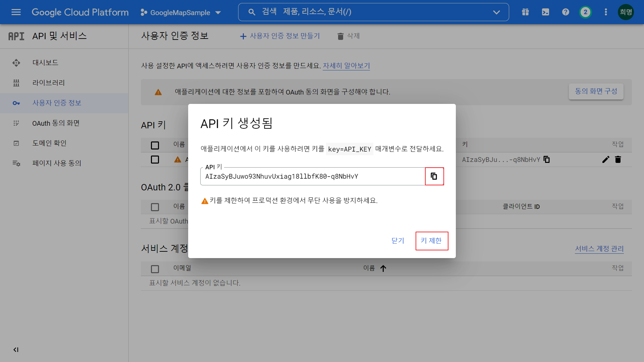The width and height of the screenshot is (644, 362).
Task: Click the pencil edit API key icon
Action: click(x=605, y=160)
